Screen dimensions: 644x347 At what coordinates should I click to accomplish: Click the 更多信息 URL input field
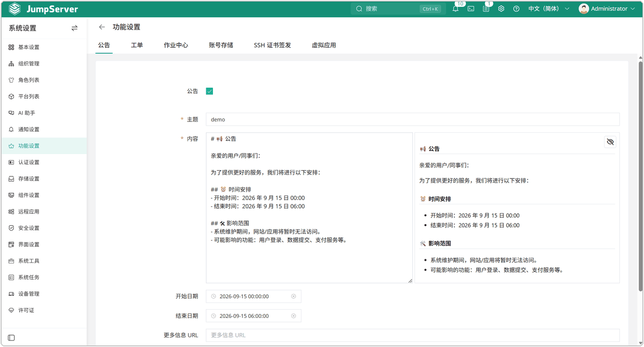point(413,335)
